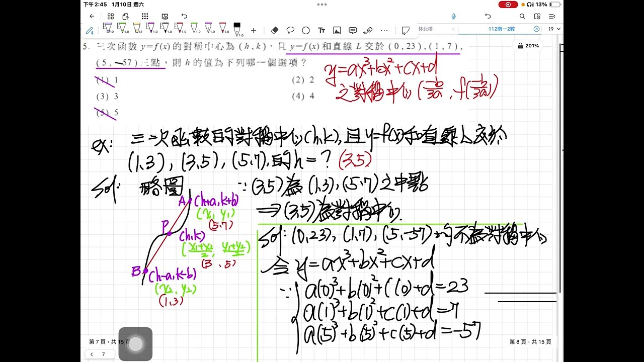Tap the page number 7 field
The height and width of the screenshot is (362, 644).
[x=104, y=354]
